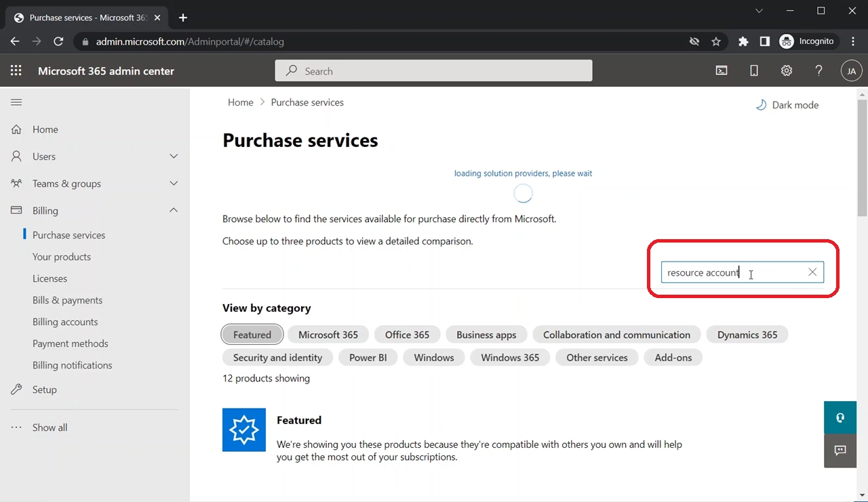Open Cloud Shell icon in header

[722, 71]
